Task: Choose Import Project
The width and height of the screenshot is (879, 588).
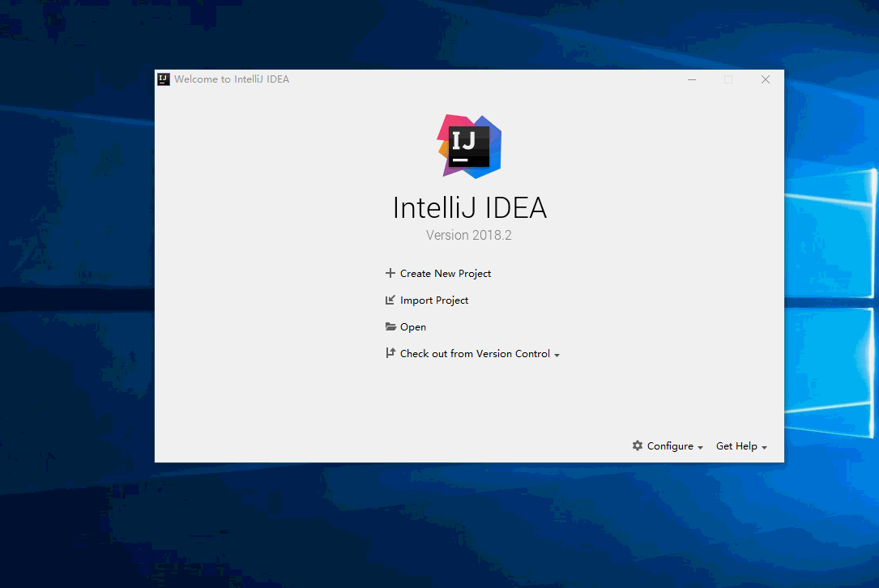Action: point(434,300)
